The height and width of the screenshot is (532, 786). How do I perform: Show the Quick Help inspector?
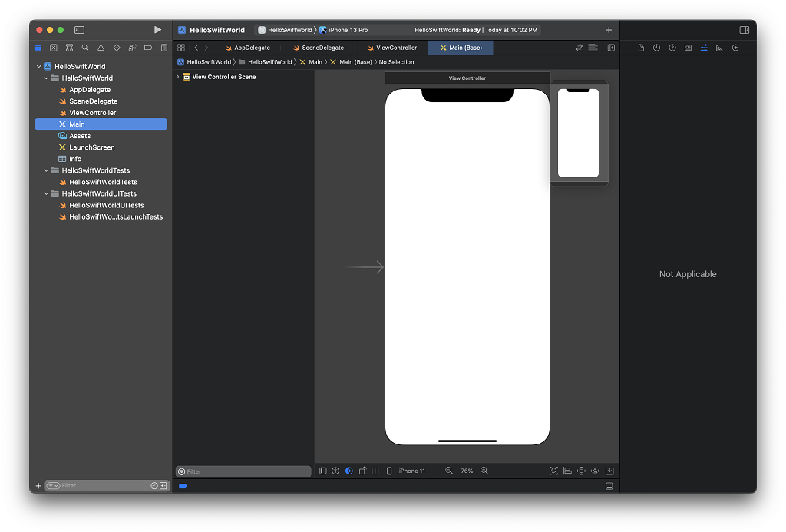(x=672, y=48)
